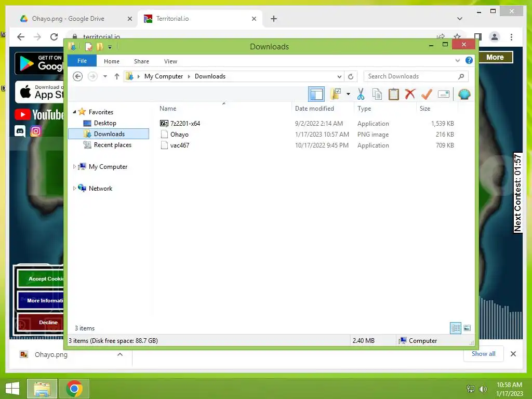The image size is (532, 399).
Task: Open Ohayo.png download options chevron
Action: pos(120,354)
